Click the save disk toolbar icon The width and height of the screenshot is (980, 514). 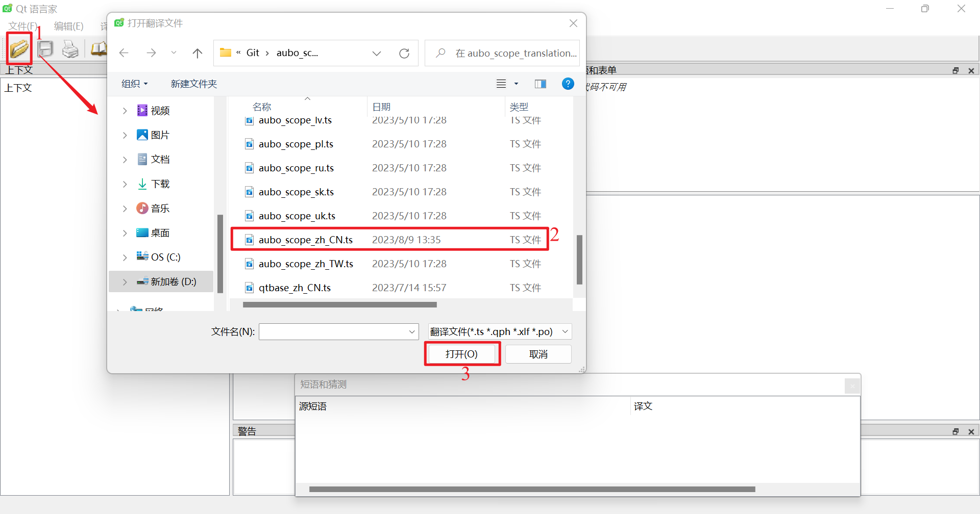pos(45,49)
